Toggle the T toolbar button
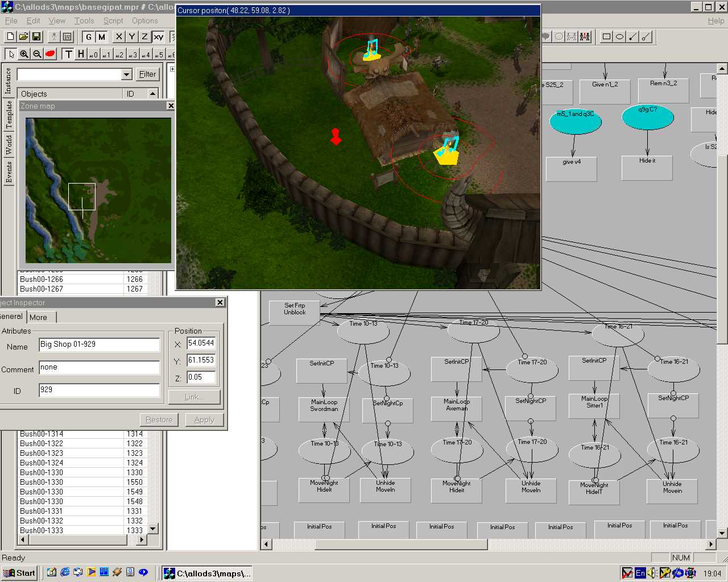The height and width of the screenshot is (582, 728). (68, 54)
